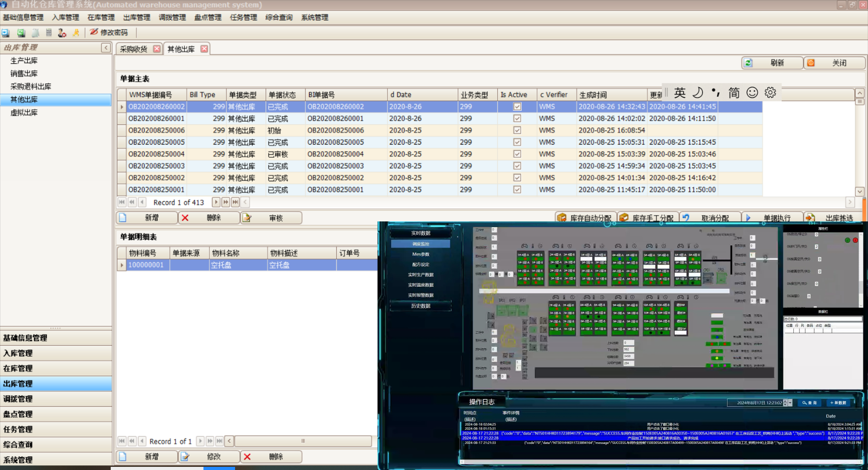Click the 审核 approve button
868x470 pixels.
(x=271, y=218)
